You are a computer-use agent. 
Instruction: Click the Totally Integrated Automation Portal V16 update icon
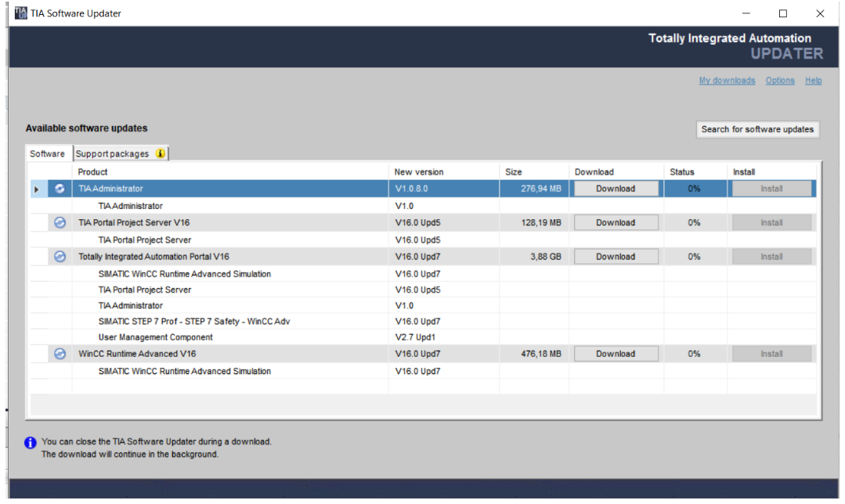(x=60, y=257)
